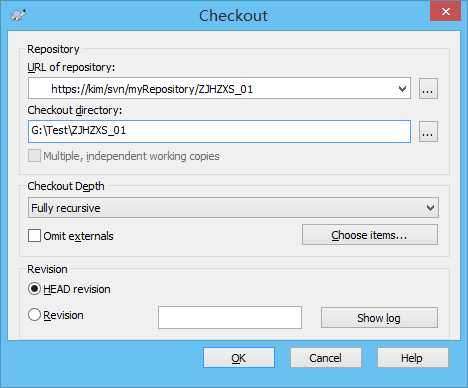Click the "URL of repository:" label

[x=71, y=67]
